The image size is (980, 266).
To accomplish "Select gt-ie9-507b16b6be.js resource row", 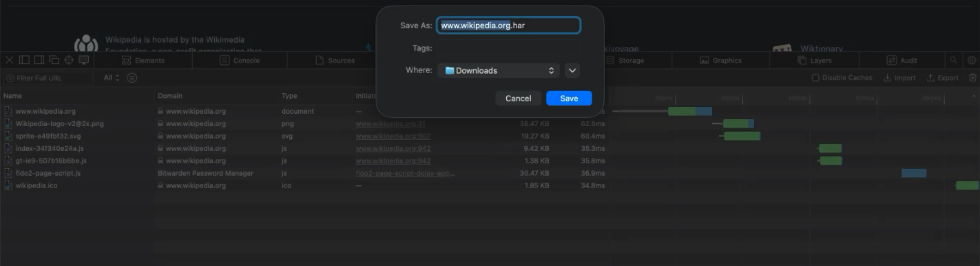I will (490, 161).
